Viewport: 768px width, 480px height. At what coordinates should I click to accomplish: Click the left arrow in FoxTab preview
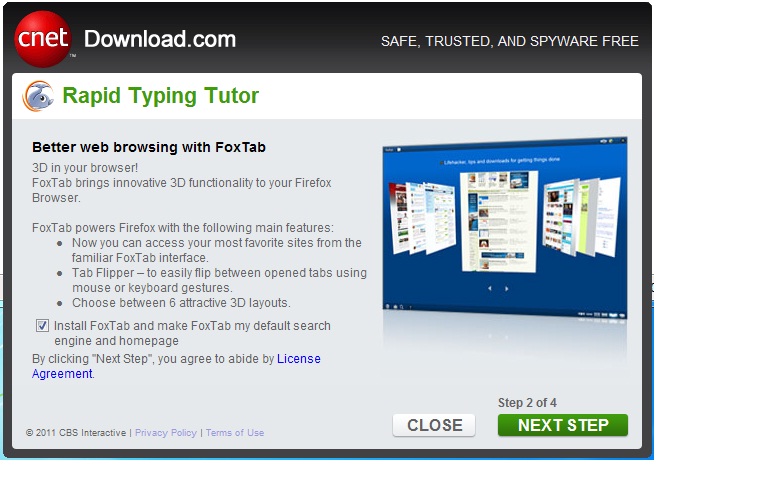pos(489,288)
